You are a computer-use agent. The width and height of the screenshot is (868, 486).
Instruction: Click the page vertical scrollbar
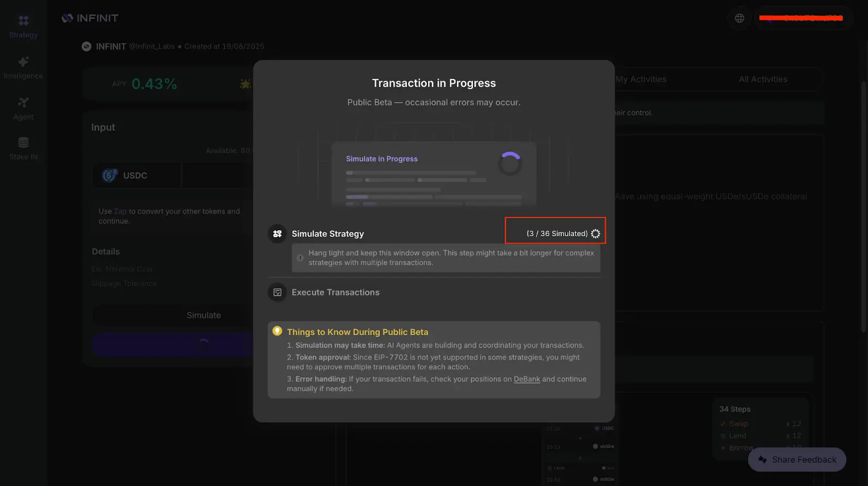[864, 206]
